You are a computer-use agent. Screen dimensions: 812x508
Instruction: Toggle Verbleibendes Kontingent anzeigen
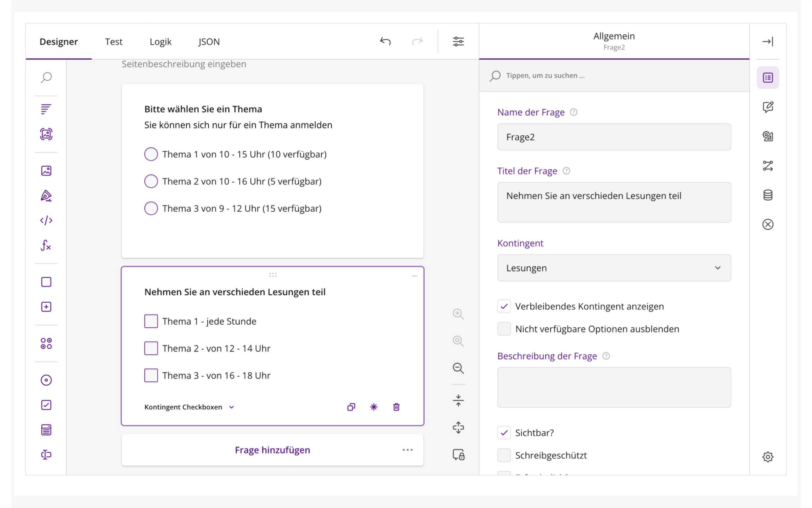pyautogui.click(x=504, y=306)
